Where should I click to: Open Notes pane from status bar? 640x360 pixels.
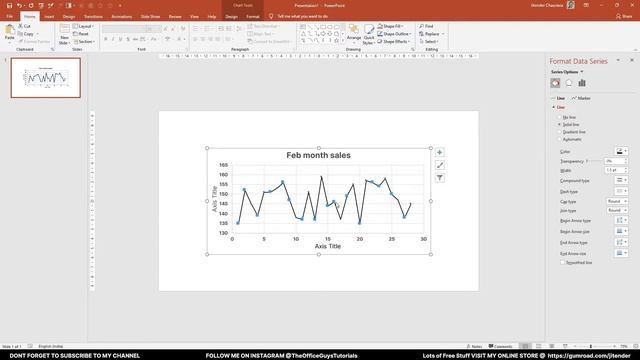click(474, 346)
